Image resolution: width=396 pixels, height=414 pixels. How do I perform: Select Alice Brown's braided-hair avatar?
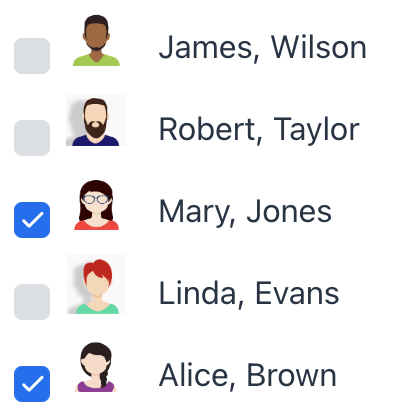tap(96, 367)
